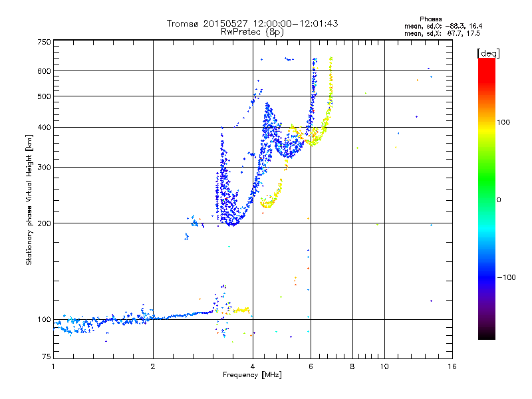Viewport: 532px width, 399px height.
Task: Click the y-axis tick label "75"
Action: pos(47,356)
